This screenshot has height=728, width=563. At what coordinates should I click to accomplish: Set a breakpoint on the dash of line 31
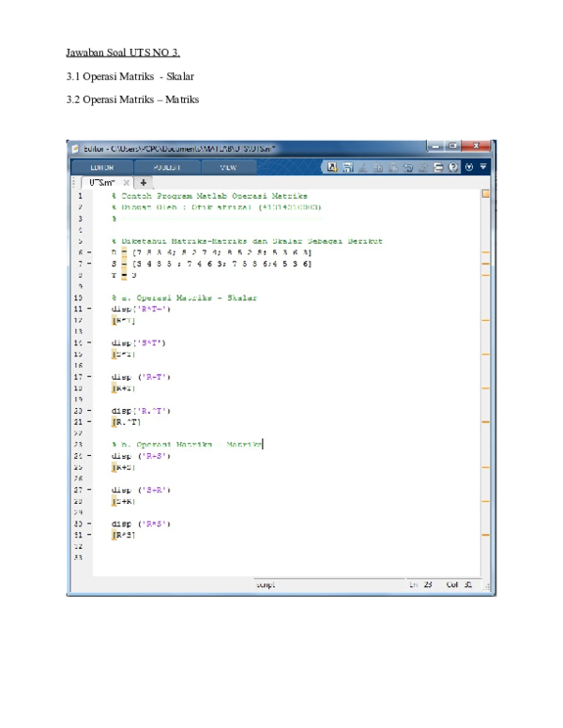[89, 535]
